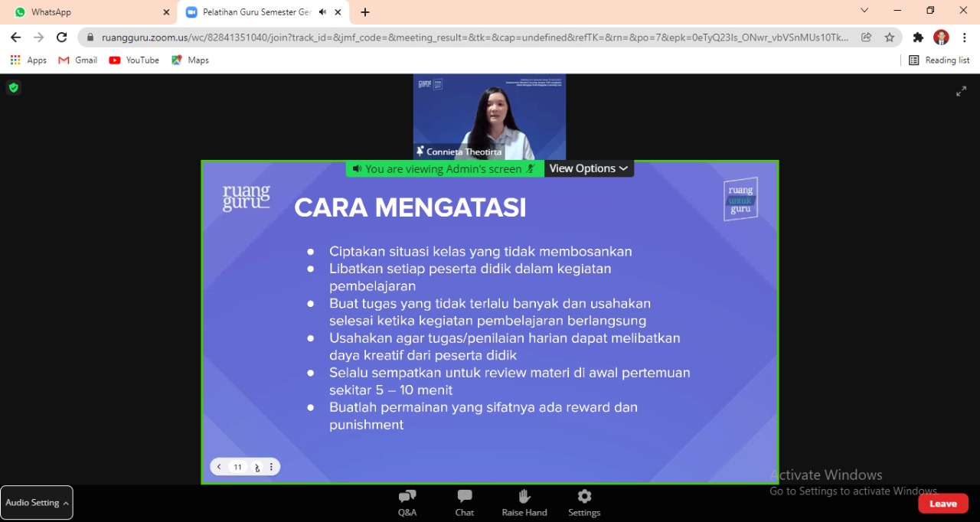This screenshot has height=522, width=980.
Task: Click the 'CARA MENGATASI' slide heading
Action: (410, 207)
